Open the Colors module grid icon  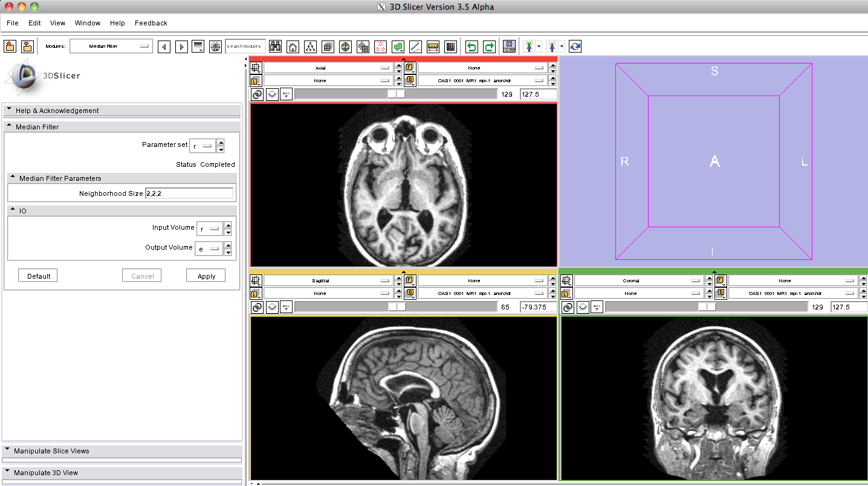pyautogui.click(x=450, y=47)
